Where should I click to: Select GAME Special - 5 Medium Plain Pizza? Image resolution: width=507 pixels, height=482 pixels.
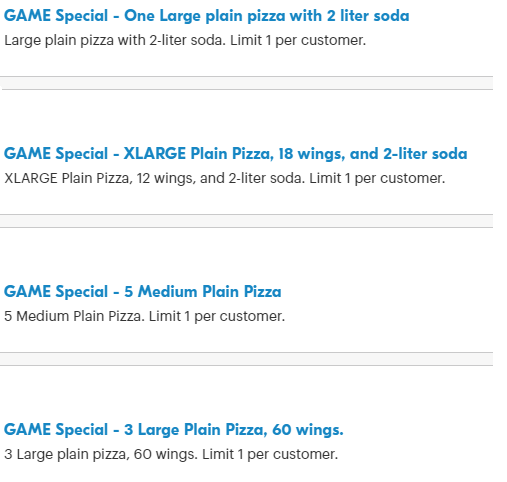click(x=143, y=291)
